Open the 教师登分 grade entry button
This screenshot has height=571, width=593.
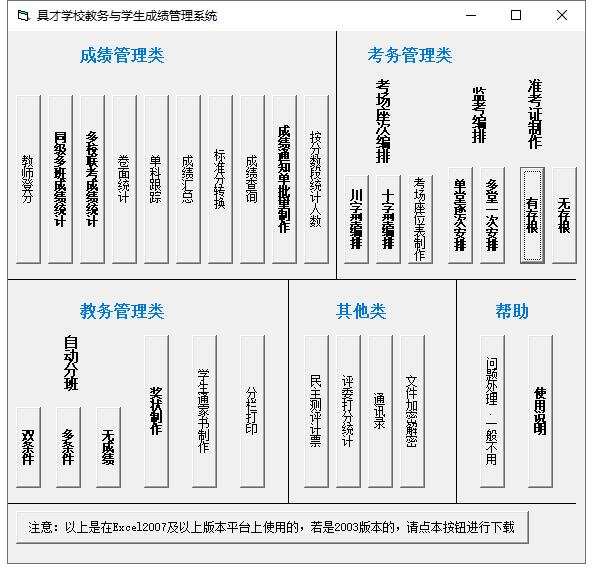pos(28,179)
